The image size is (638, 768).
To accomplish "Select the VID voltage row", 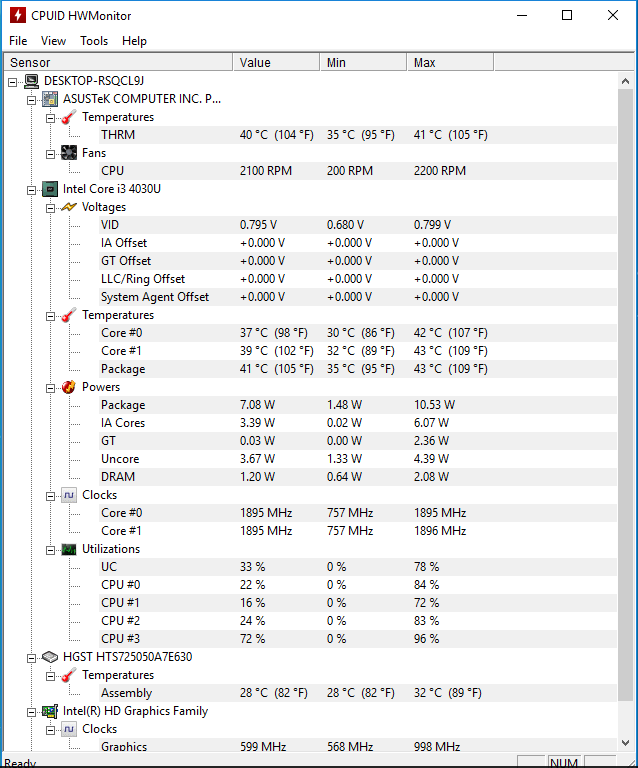I will click(x=358, y=225).
